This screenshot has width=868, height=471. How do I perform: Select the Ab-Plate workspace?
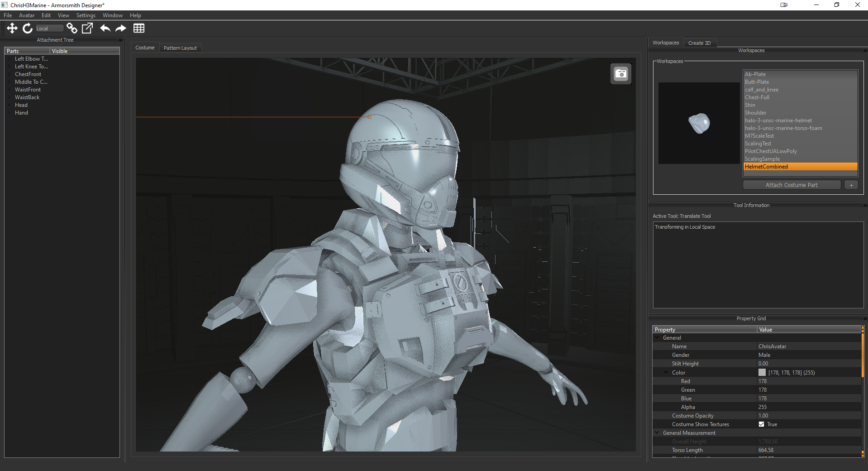[x=800, y=74]
